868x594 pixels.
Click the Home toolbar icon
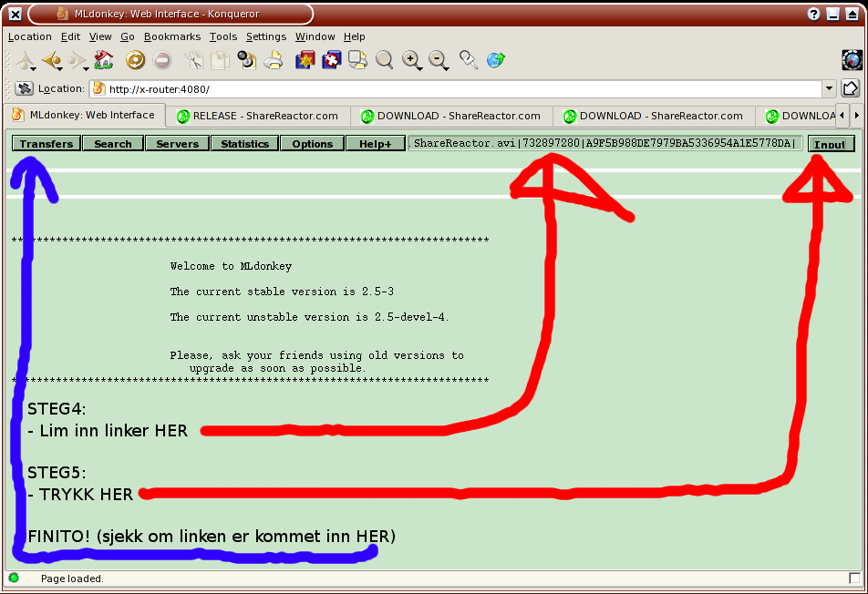(104, 61)
